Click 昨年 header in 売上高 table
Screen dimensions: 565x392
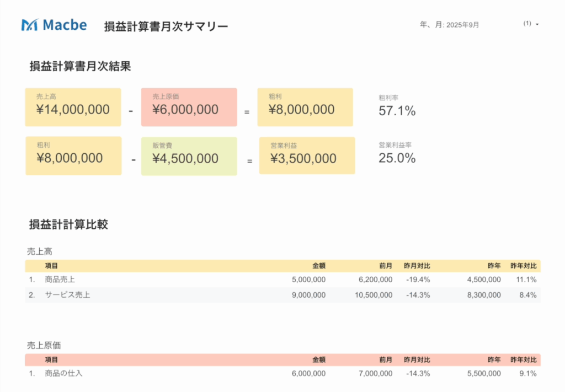494,266
